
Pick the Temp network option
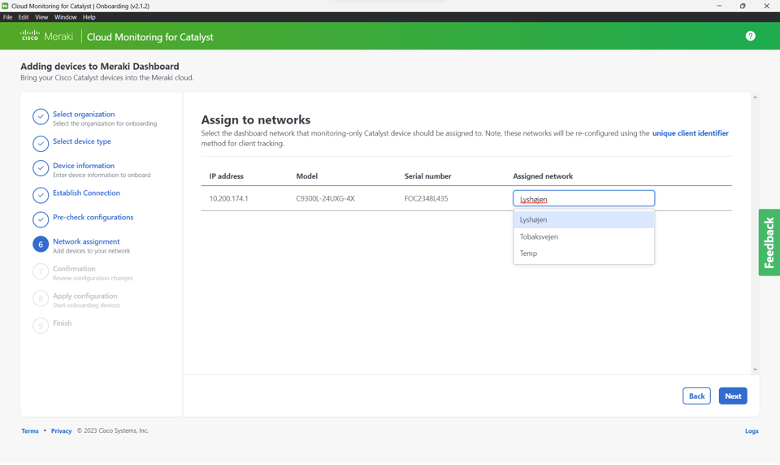tap(528, 254)
